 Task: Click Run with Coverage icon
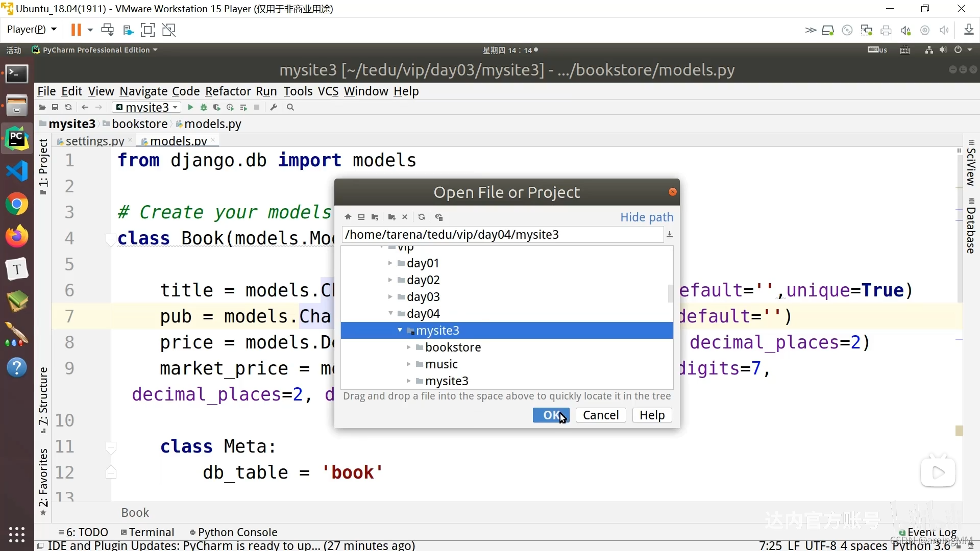(217, 108)
